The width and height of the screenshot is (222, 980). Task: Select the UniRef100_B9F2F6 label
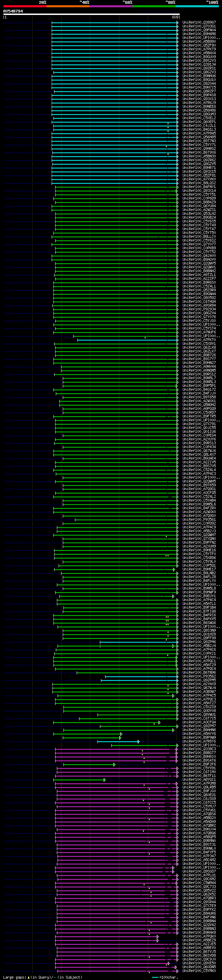[x=199, y=764]
